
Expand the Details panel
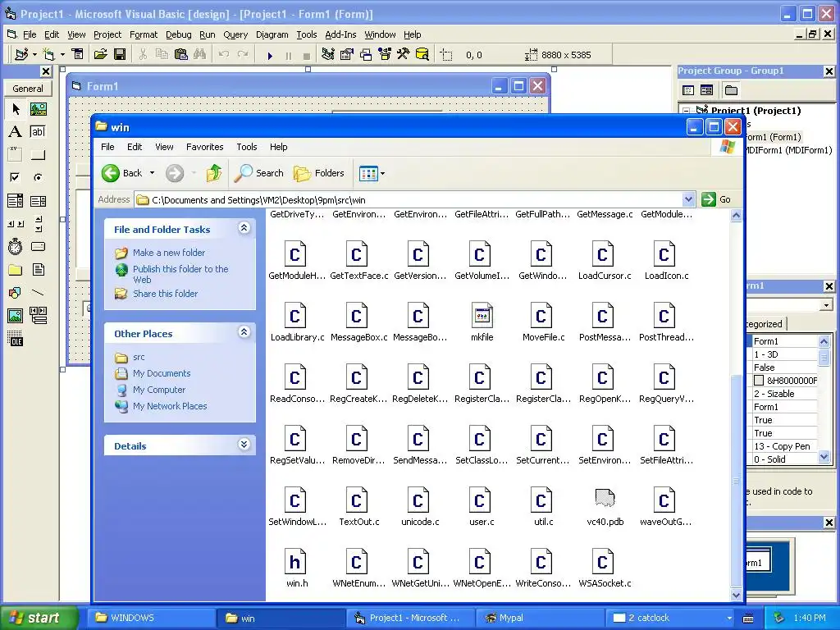(244, 445)
